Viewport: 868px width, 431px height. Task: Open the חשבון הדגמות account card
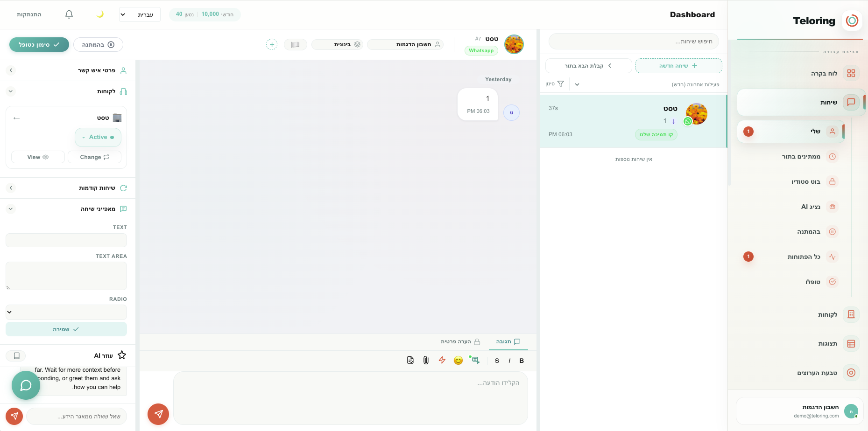[x=799, y=411]
